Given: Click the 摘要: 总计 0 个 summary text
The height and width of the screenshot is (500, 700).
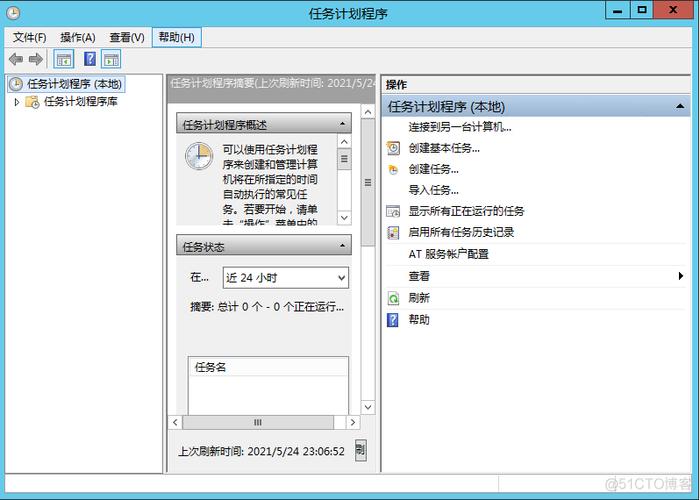Looking at the screenshot, I should coord(267,307).
